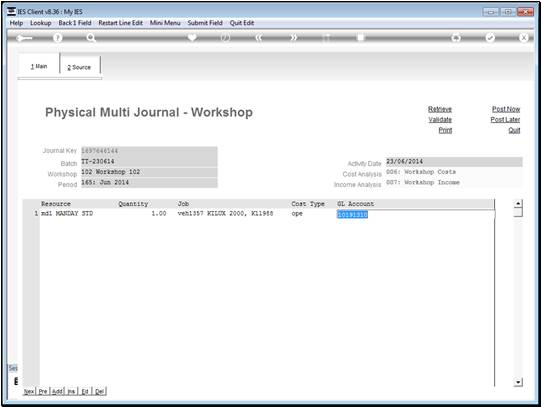Click the checkmark confirm icon in toolbar

pos(490,38)
